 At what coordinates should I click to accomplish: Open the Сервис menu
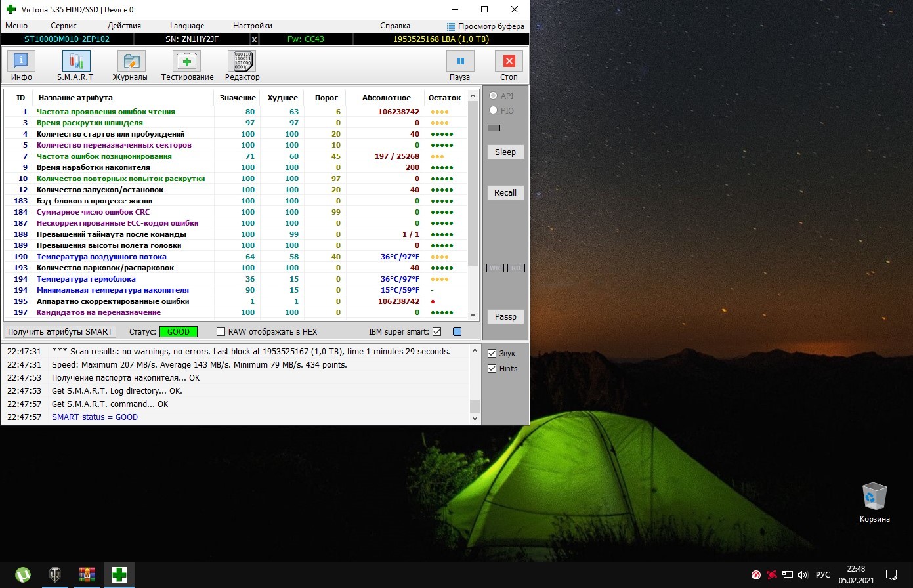64,26
